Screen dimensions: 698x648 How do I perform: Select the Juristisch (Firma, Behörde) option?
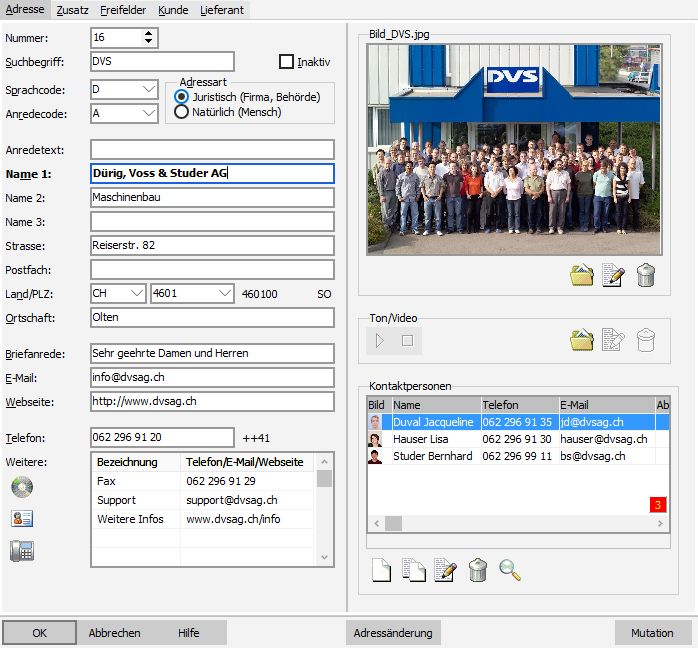182,97
